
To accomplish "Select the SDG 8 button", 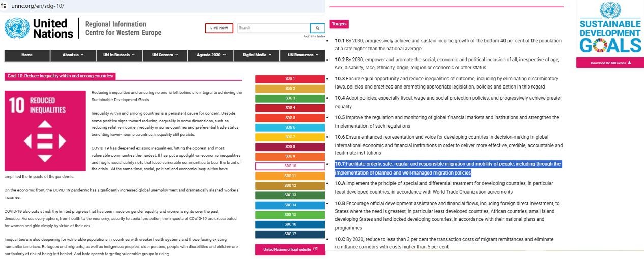I will coord(290,147).
